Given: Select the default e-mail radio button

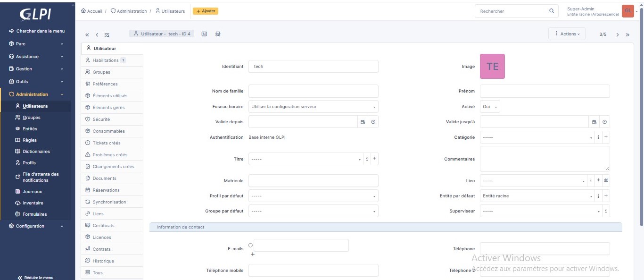Looking at the screenshot, I should tap(250, 245).
